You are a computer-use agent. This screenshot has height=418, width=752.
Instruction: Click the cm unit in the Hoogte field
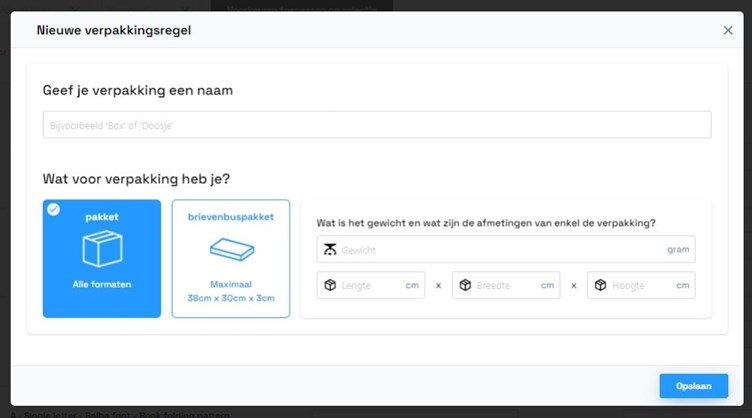coord(682,285)
